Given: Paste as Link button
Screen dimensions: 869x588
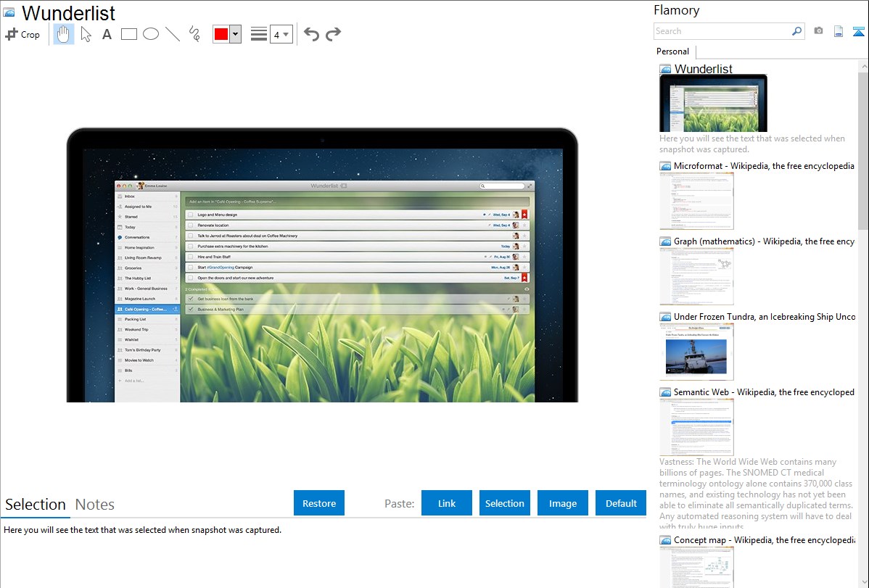Looking at the screenshot, I should click(447, 503).
